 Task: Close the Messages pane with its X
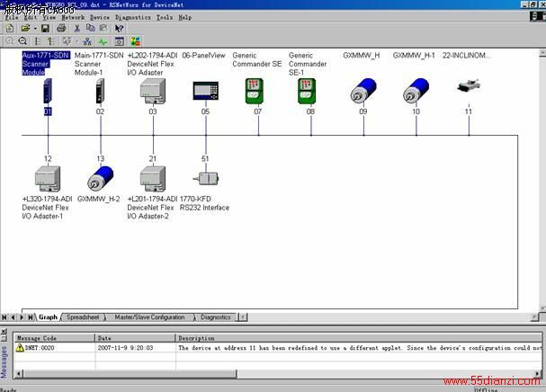[4, 331]
